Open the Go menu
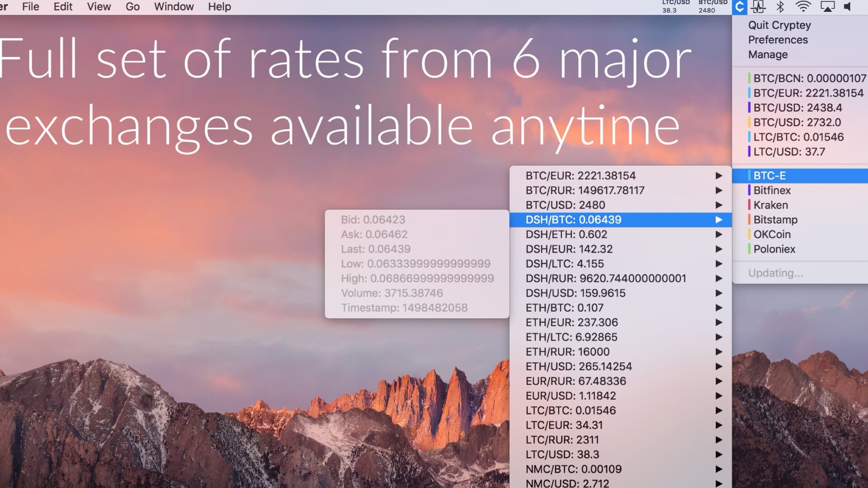This screenshot has height=488, width=868. pyautogui.click(x=132, y=7)
